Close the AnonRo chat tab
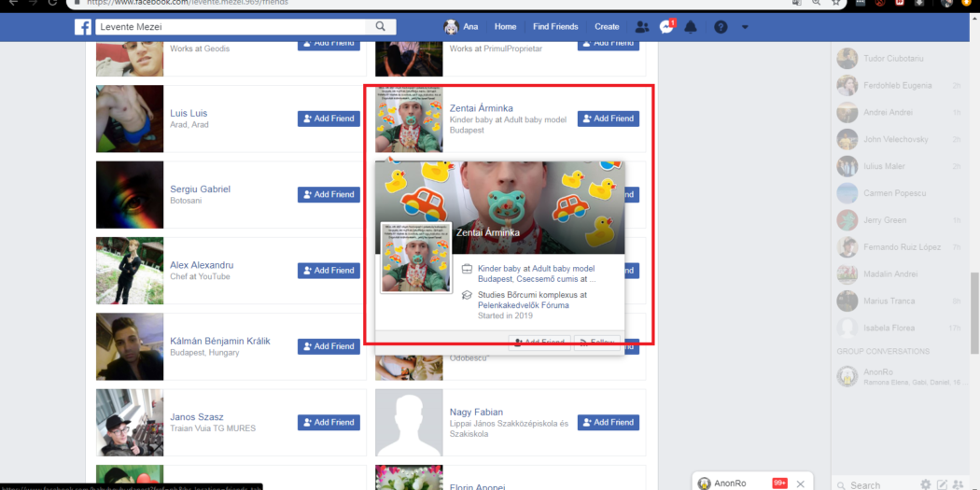 click(x=800, y=483)
